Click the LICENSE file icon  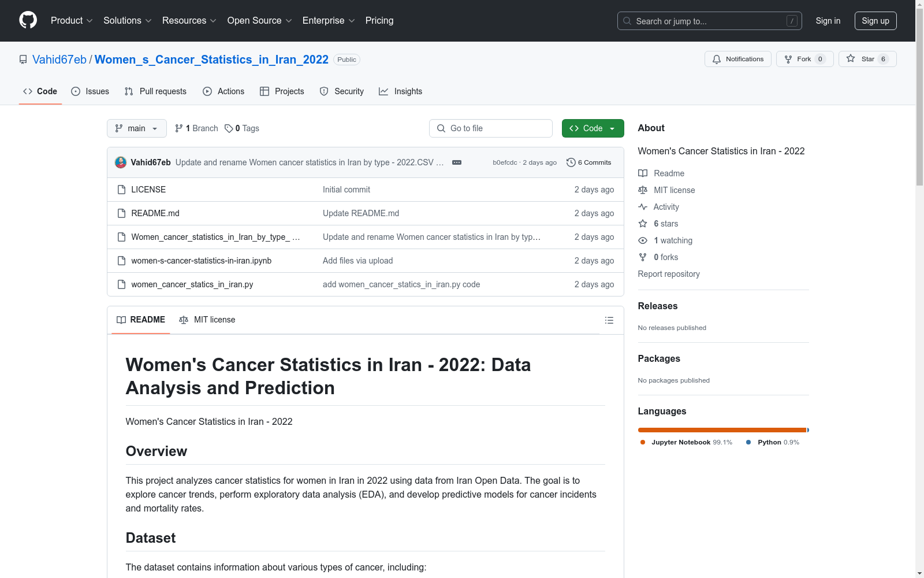[x=121, y=190]
